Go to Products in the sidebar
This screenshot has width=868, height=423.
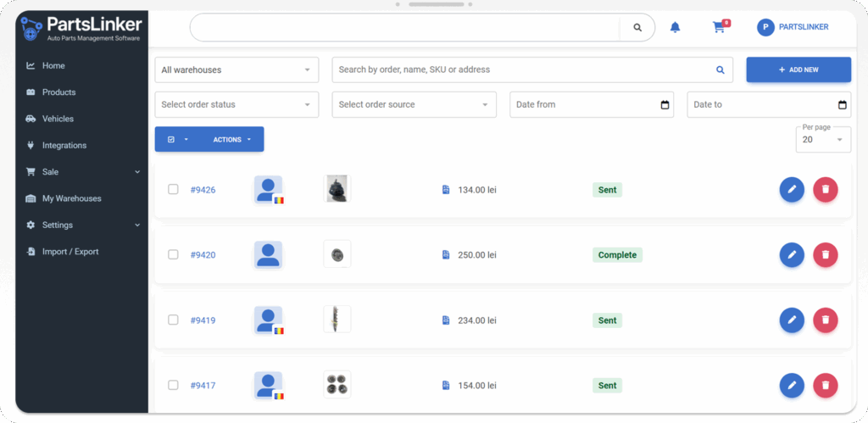coord(58,92)
